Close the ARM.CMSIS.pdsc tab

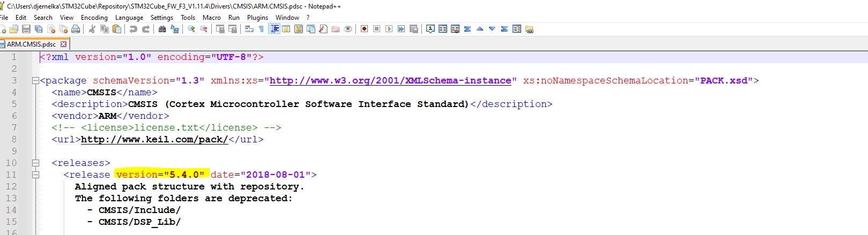(x=64, y=44)
